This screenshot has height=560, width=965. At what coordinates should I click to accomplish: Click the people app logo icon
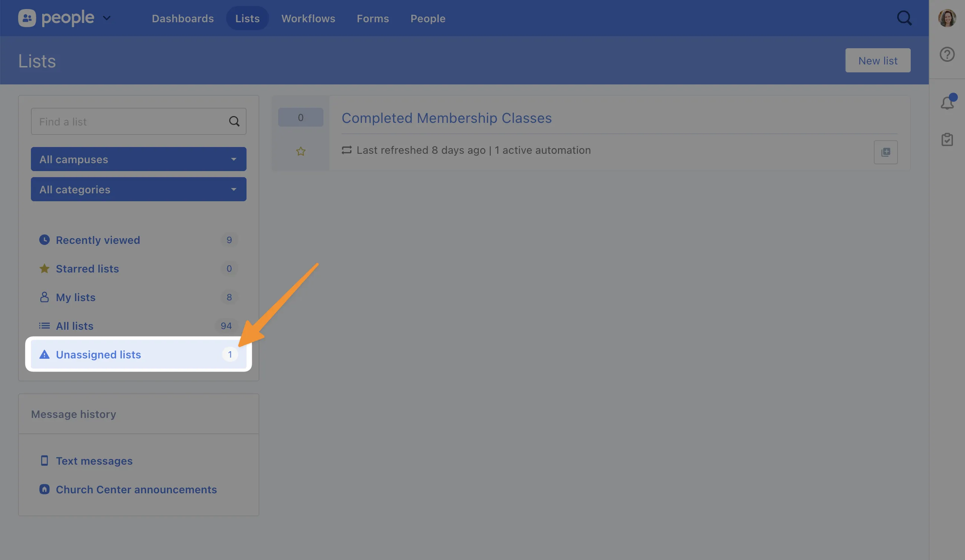(x=27, y=18)
